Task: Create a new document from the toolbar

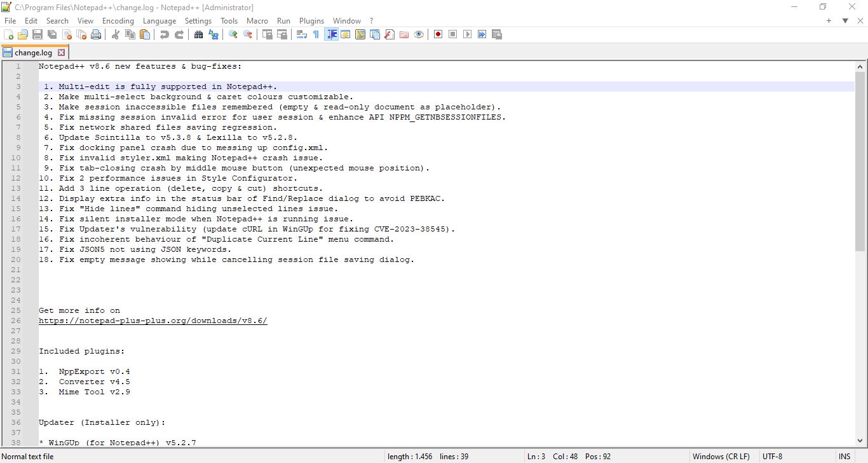Action: (8, 34)
